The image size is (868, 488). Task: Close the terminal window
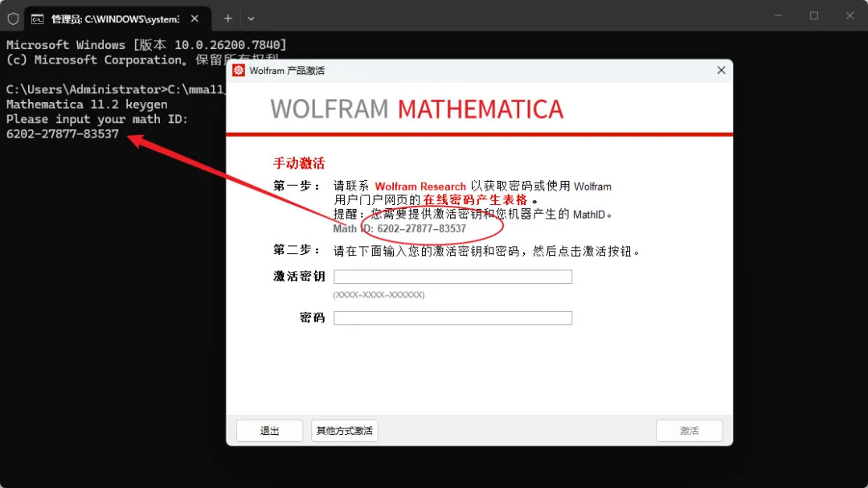850,15
